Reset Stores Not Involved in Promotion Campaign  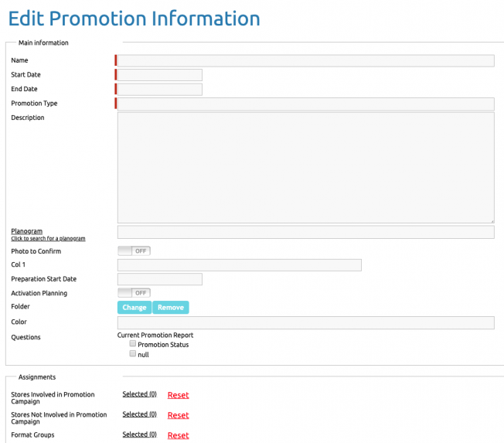tap(178, 415)
